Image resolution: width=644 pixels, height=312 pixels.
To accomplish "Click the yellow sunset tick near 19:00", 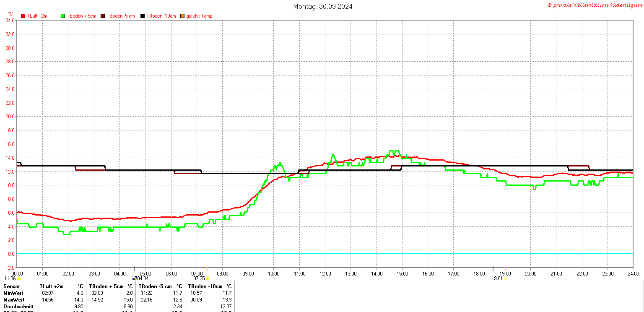I will click(x=506, y=268).
